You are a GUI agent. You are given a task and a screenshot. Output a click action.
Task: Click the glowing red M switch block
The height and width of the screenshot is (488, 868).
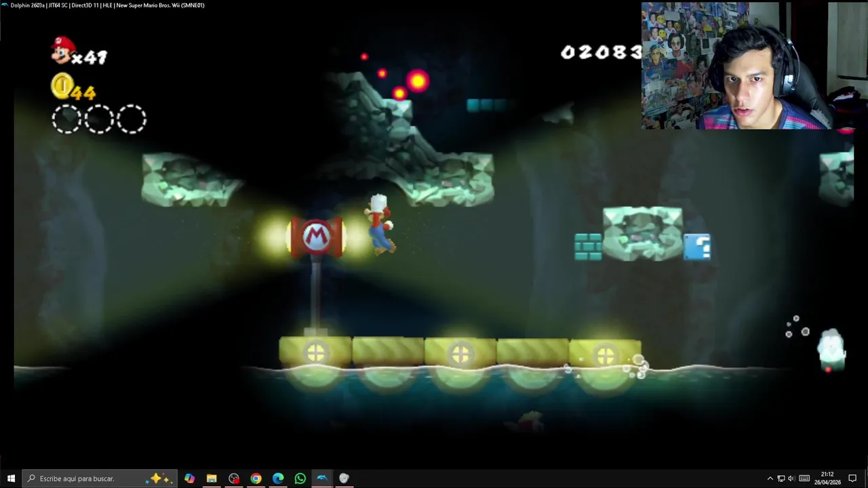(x=316, y=237)
